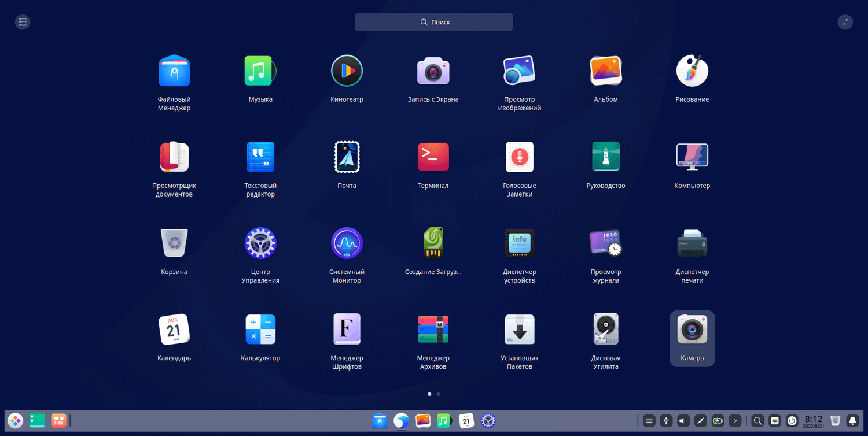This screenshot has height=437, width=868.
Task: Open the Рисование drawing app
Action: tap(692, 71)
